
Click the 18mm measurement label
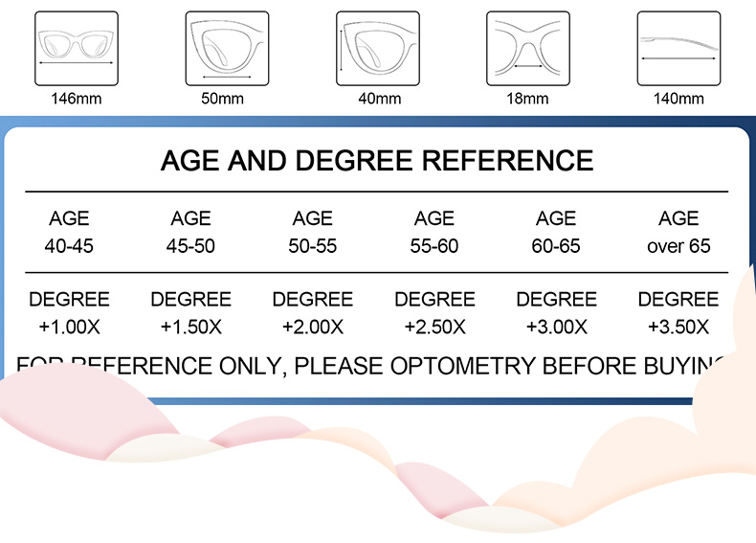[527, 99]
